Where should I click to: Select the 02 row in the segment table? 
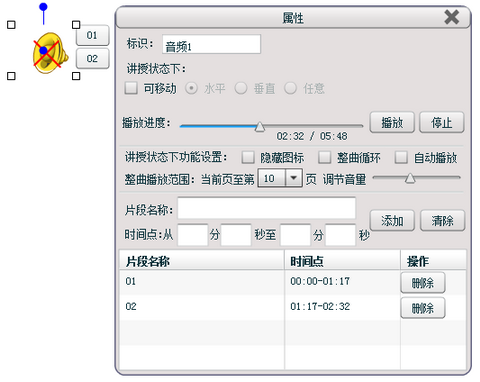coord(293,307)
